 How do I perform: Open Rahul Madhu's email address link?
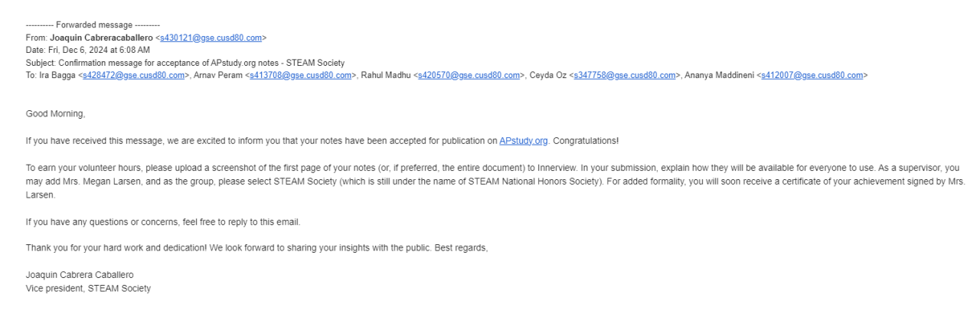tap(469, 75)
